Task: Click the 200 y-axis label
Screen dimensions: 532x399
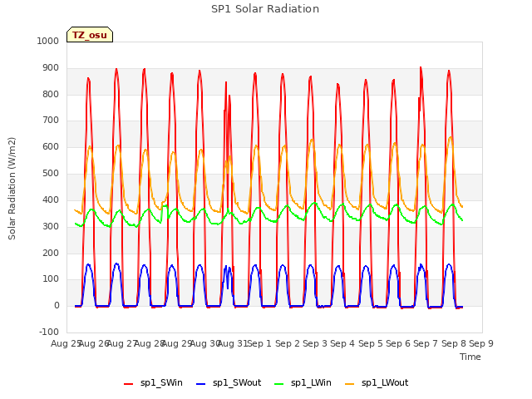Action: [51, 253]
